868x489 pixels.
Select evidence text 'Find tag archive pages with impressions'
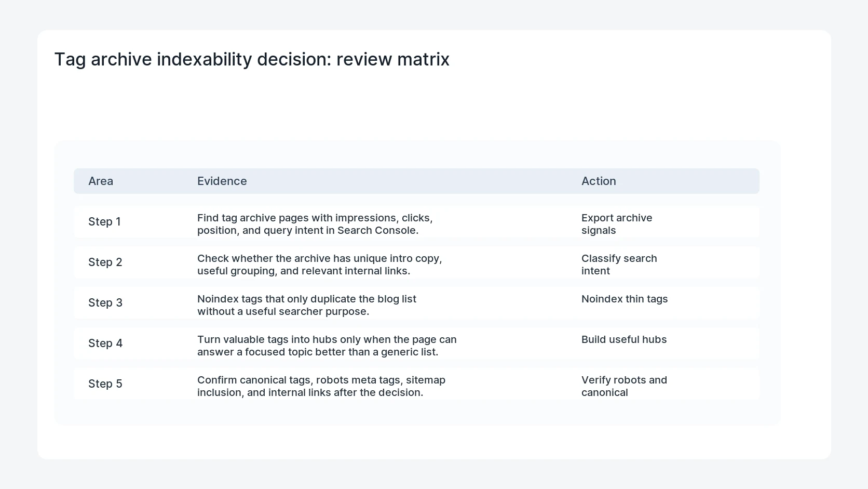click(x=298, y=218)
